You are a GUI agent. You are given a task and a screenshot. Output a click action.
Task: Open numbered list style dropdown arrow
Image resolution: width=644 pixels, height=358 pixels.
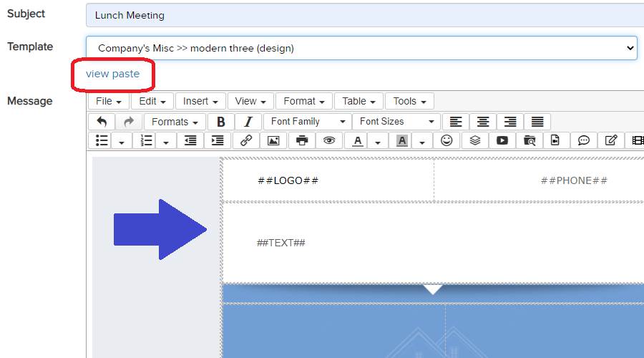166,142
